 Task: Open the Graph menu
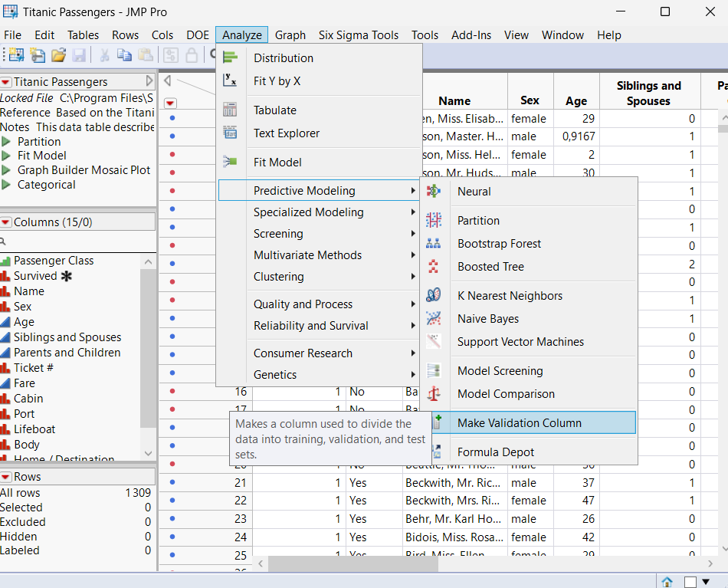point(290,34)
